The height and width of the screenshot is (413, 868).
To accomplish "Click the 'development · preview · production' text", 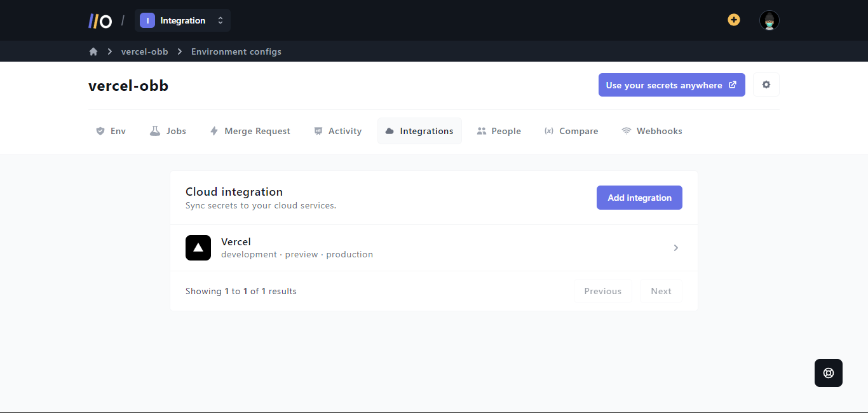I will tap(297, 254).
